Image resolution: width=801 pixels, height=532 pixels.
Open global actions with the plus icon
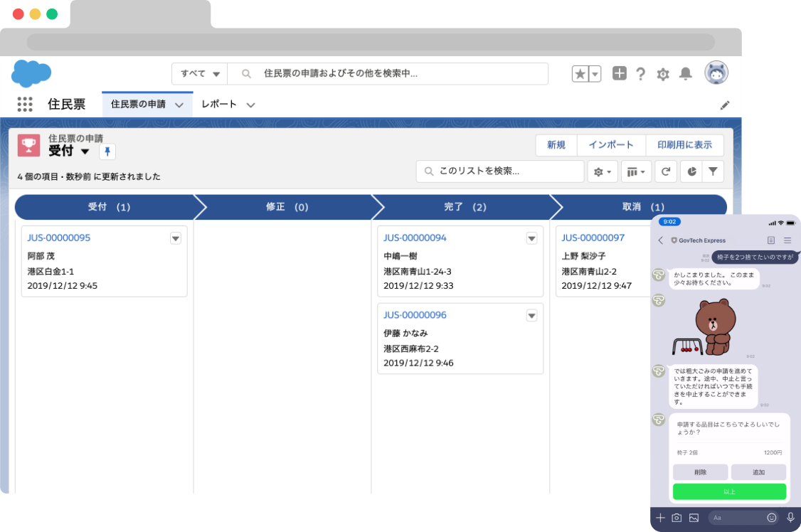click(x=619, y=73)
